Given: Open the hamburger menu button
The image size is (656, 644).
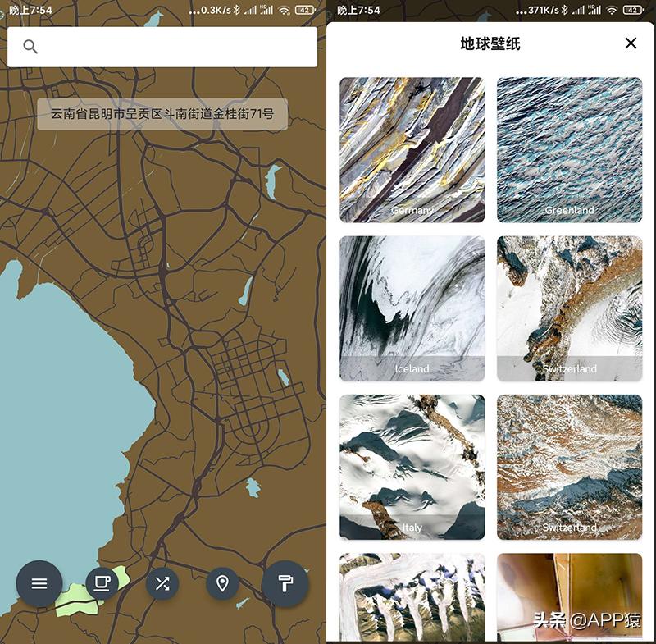Looking at the screenshot, I should [x=39, y=583].
